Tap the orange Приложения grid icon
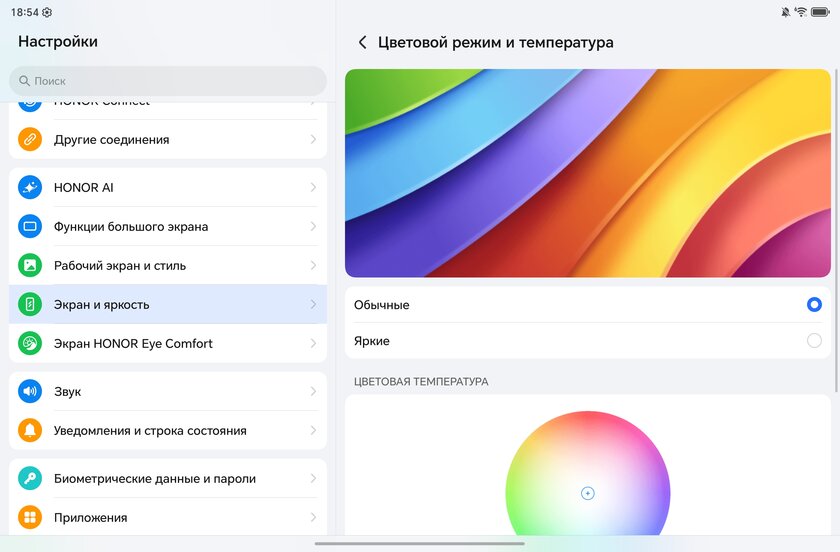The width and height of the screenshot is (840, 552). (x=30, y=518)
